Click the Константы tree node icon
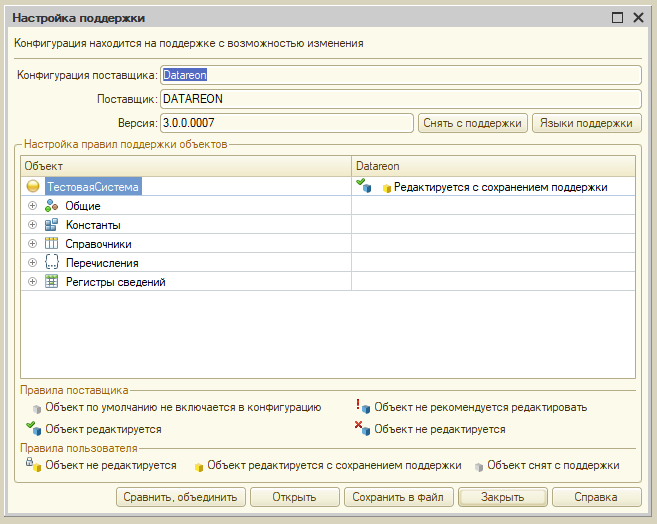 (52, 224)
